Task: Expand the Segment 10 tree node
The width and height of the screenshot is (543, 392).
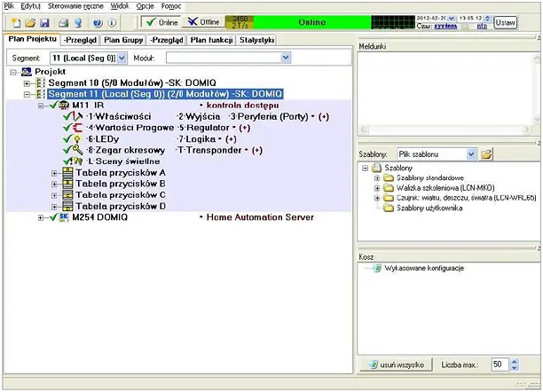Action: pos(27,82)
